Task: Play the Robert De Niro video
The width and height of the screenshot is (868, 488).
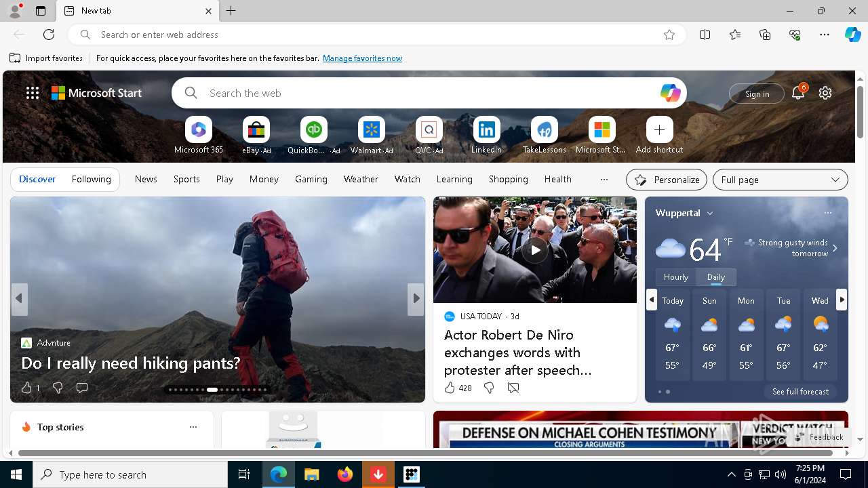Action: coord(535,250)
